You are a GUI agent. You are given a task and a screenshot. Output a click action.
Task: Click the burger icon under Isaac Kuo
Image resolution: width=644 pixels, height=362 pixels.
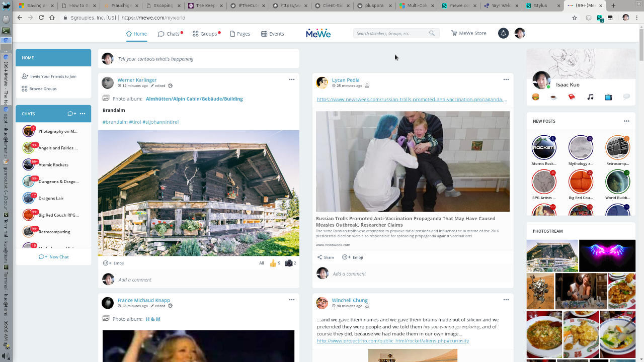pos(535,97)
